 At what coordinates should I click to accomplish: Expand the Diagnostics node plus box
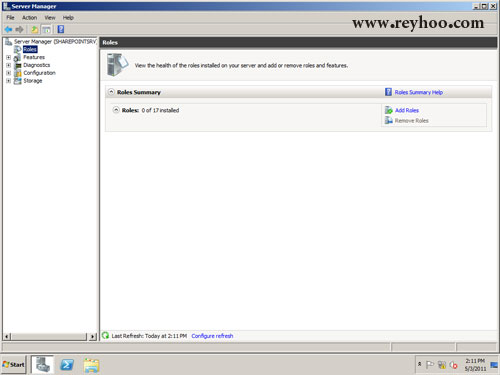tap(8, 65)
